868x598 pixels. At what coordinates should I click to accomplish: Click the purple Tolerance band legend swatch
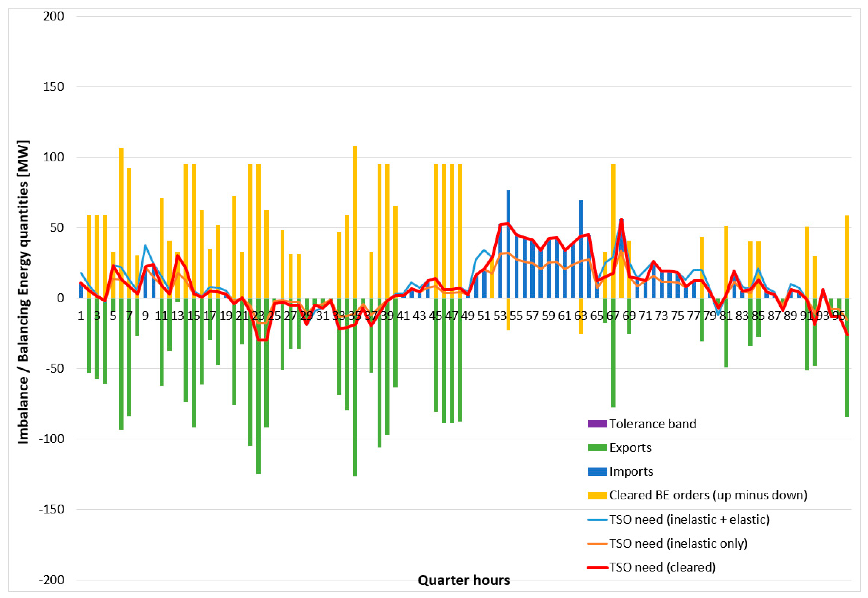coord(597,424)
